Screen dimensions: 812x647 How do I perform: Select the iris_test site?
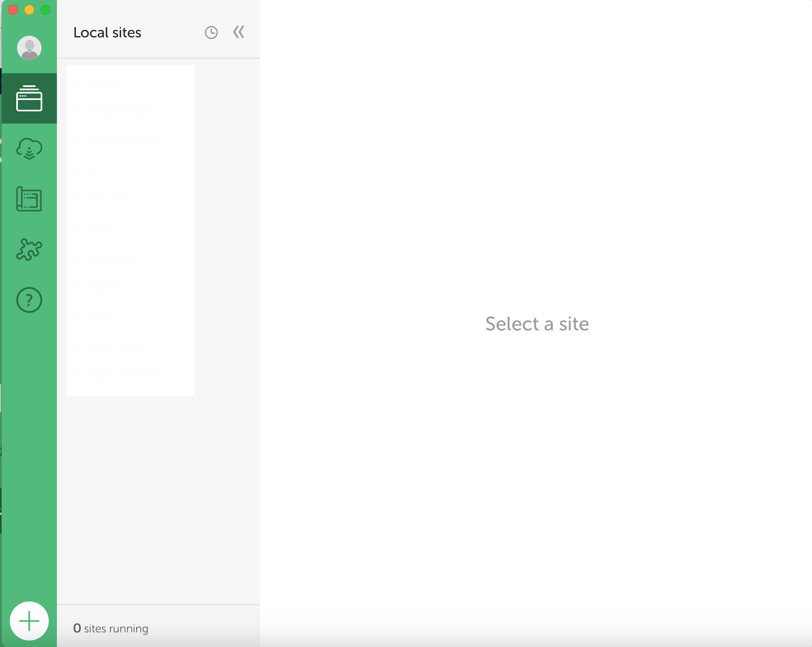pyautogui.click(x=109, y=199)
